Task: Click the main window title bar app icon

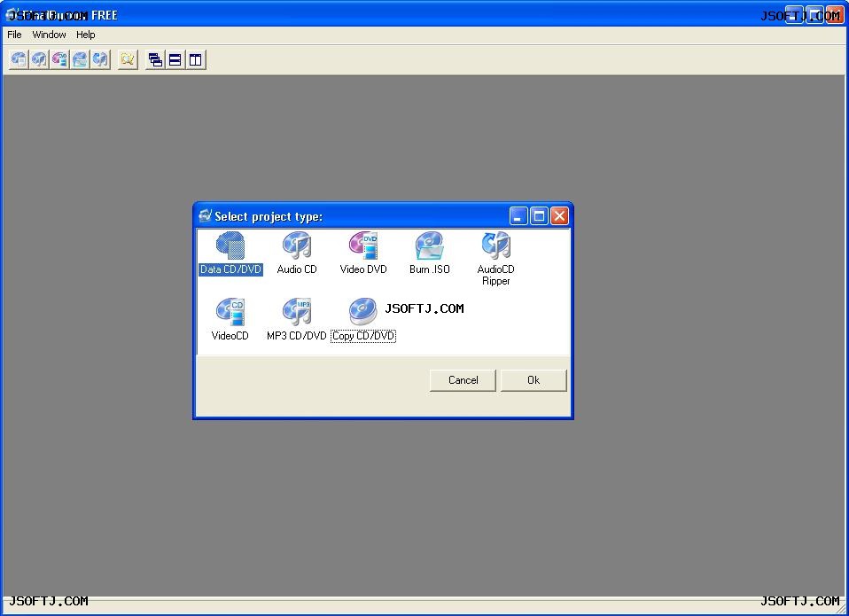Action: click(x=12, y=14)
